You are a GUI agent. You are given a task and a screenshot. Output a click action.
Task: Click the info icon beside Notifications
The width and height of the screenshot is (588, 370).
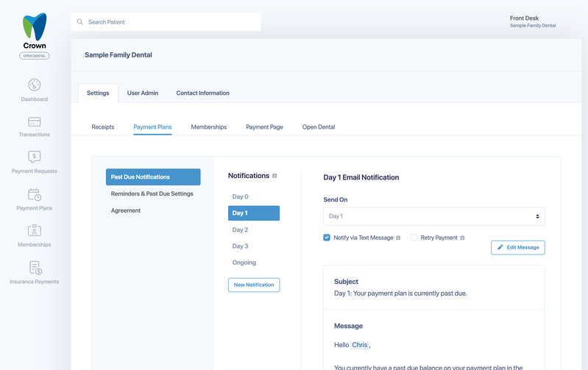pos(274,176)
